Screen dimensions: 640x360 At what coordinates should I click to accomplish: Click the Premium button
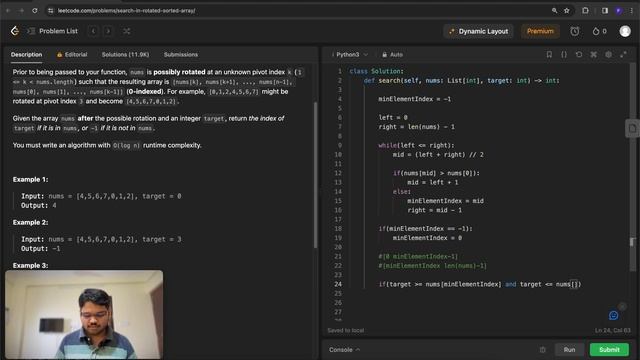tap(540, 31)
